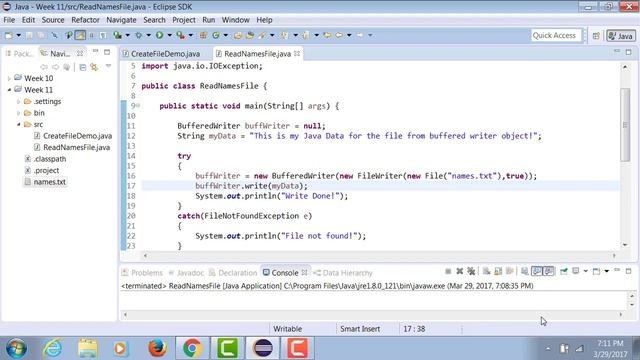The image size is (640, 360).
Task: Toggle Show Console When Standard Error Changes
Action: pos(549,271)
